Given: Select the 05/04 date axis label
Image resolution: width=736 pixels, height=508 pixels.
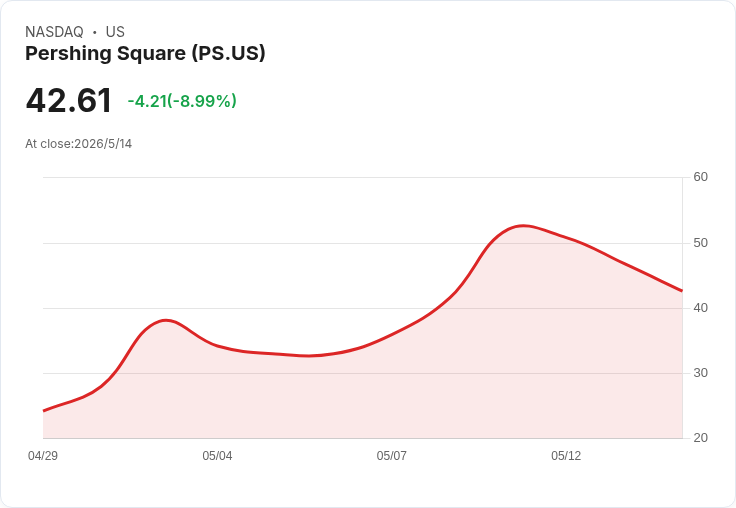Looking at the screenshot, I should [x=217, y=456].
